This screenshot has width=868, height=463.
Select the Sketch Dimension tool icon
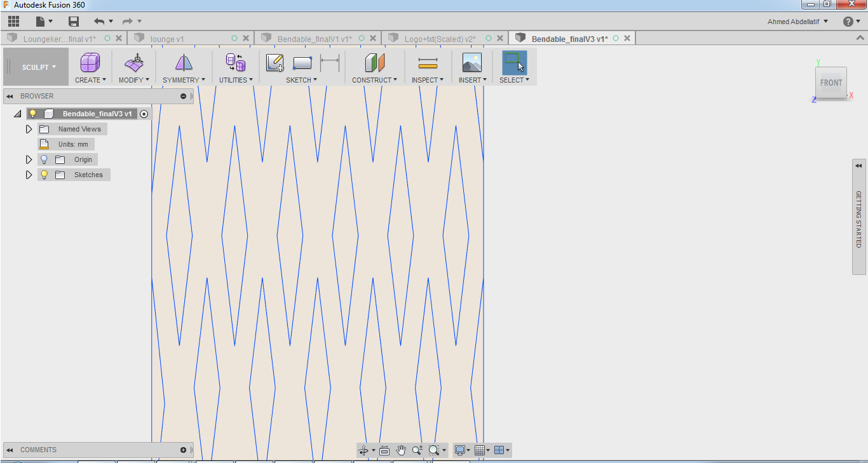point(330,63)
